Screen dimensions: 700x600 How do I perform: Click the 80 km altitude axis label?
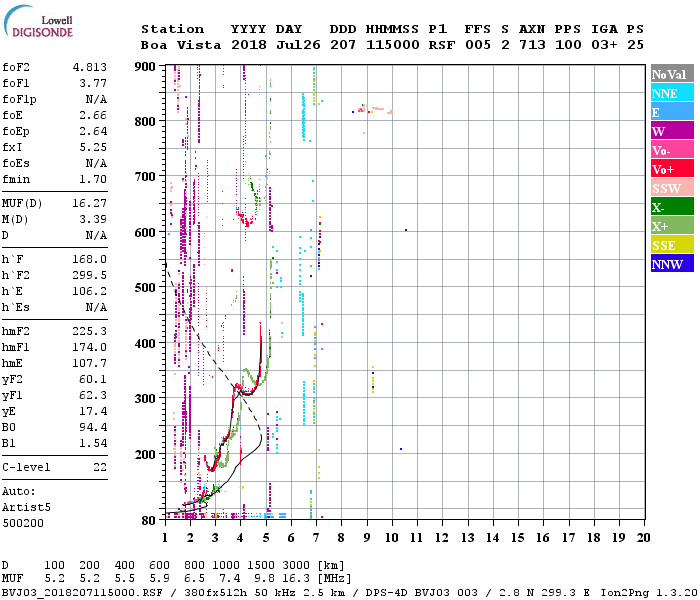pos(149,520)
